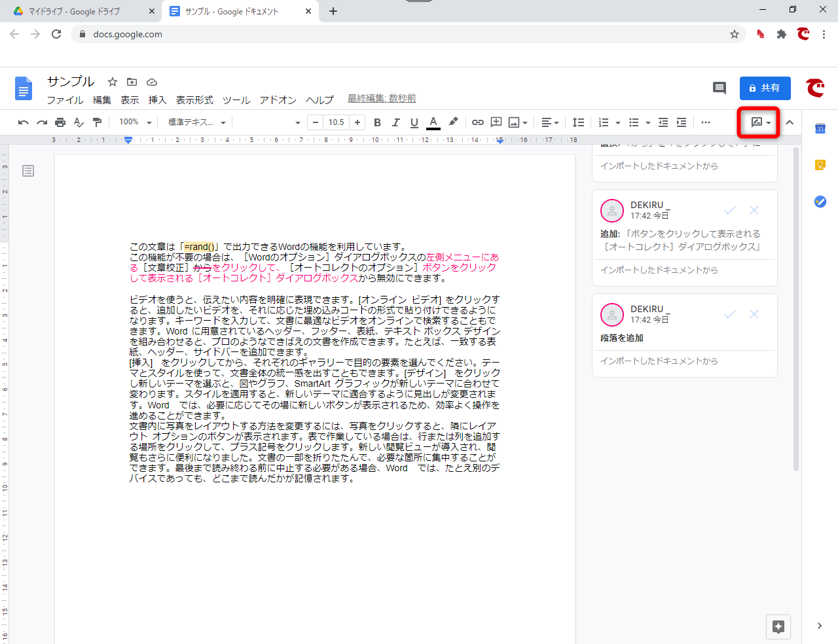
Task: Add a comment from toolbar
Action: coord(496,122)
